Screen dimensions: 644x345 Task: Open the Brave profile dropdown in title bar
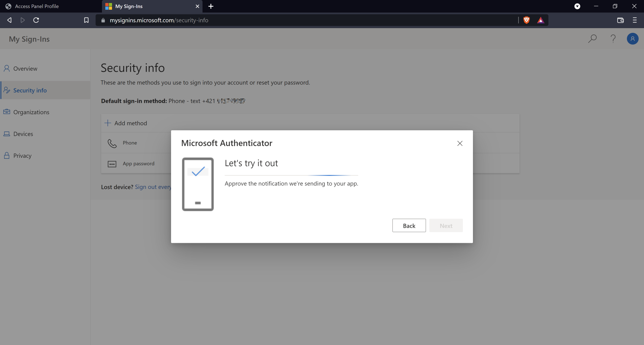pos(577,6)
